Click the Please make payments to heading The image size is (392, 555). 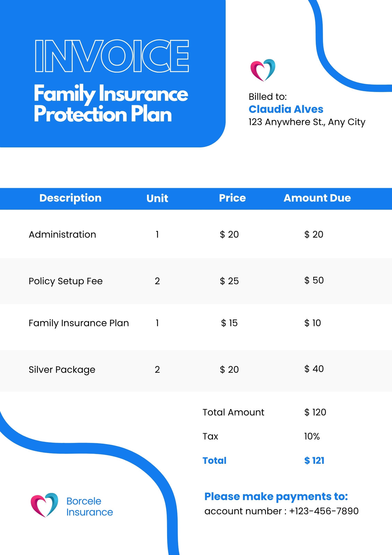[276, 497]
